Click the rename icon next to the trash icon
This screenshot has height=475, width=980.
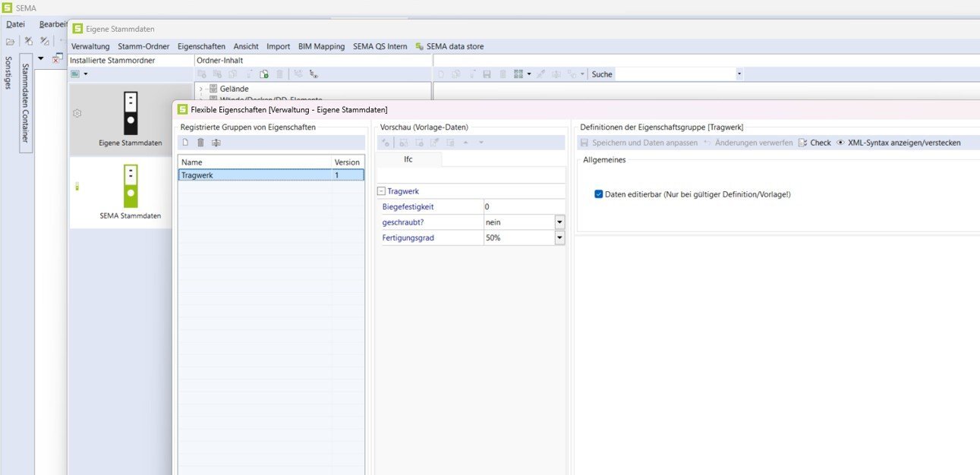coord(216,143)
